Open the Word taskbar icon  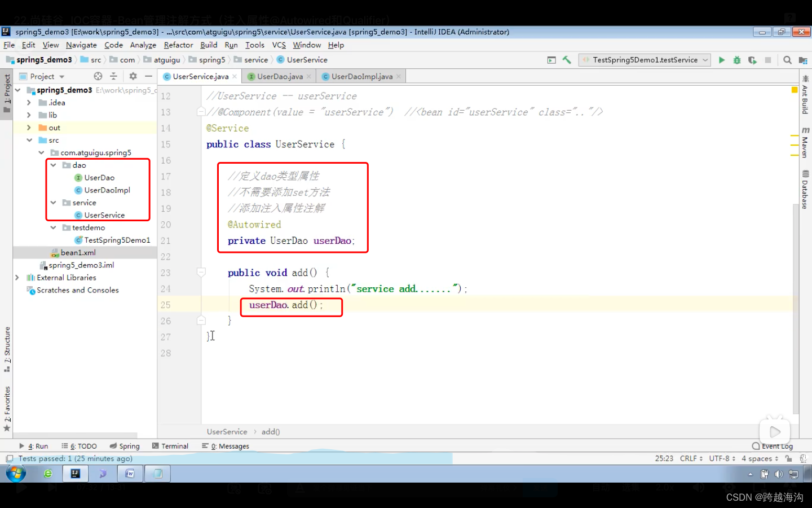[x=130, y=474]
